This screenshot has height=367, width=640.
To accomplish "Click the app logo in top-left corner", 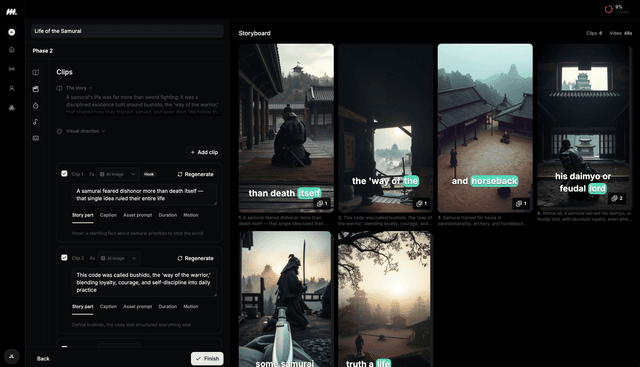I will tap(11, 12).
